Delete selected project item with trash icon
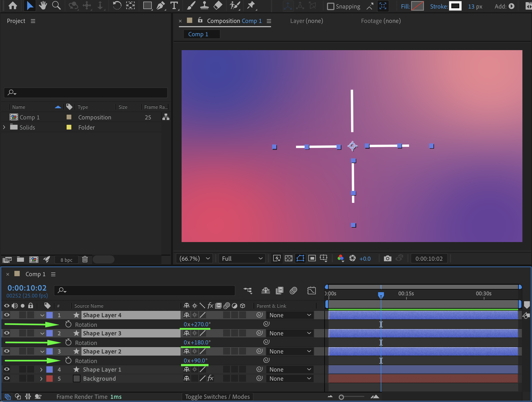 (85, 259)
